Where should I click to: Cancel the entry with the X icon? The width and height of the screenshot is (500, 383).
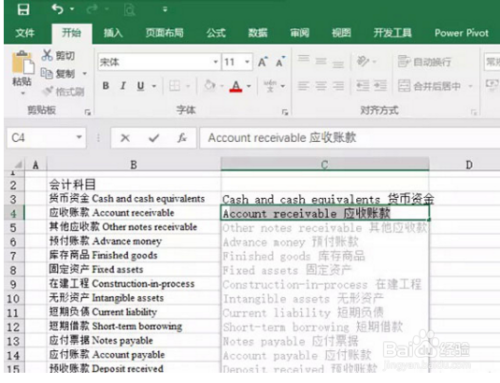coord(125,138)
